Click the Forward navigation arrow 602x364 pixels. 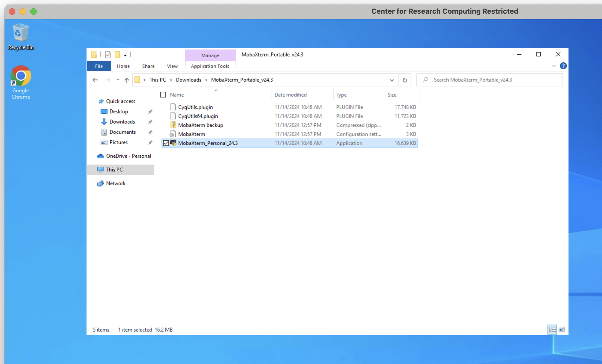[x=108, y=80]
